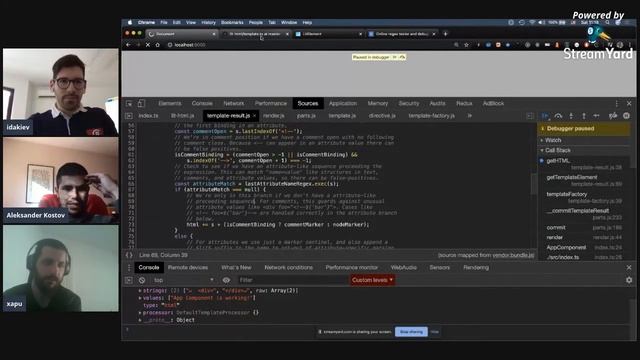Toggle the device toolbar icon
The width and height of the screenshot is (640, 360).
click(x=141, y=104)
